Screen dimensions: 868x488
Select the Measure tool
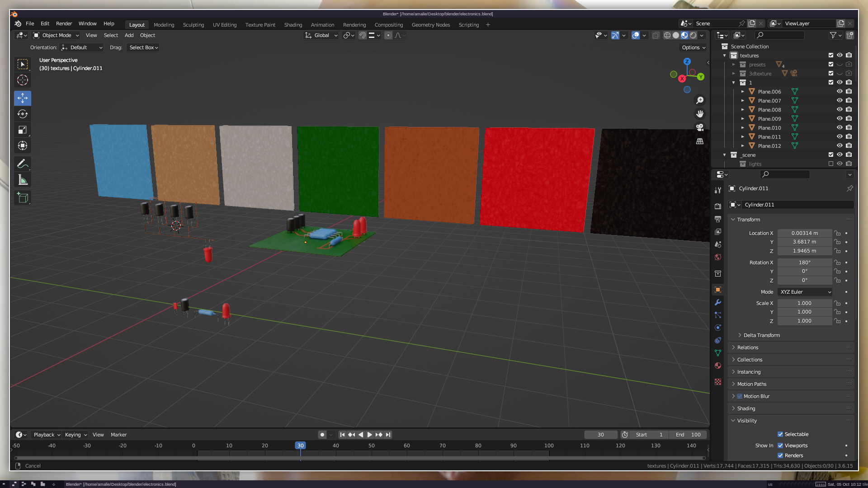point(23,180)
